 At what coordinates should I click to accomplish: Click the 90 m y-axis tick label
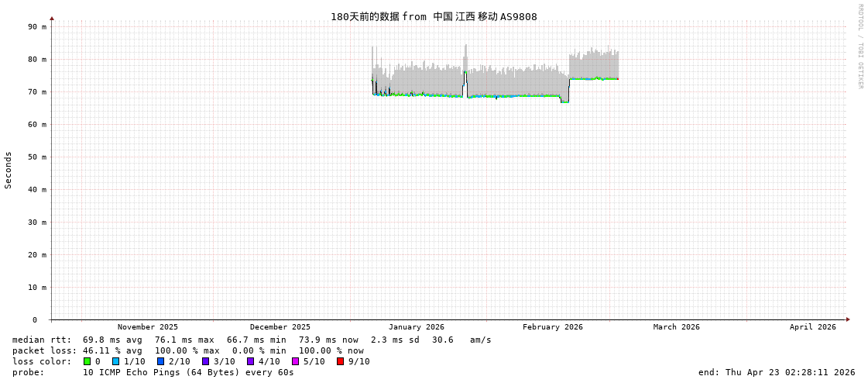[x=37, y=26]
